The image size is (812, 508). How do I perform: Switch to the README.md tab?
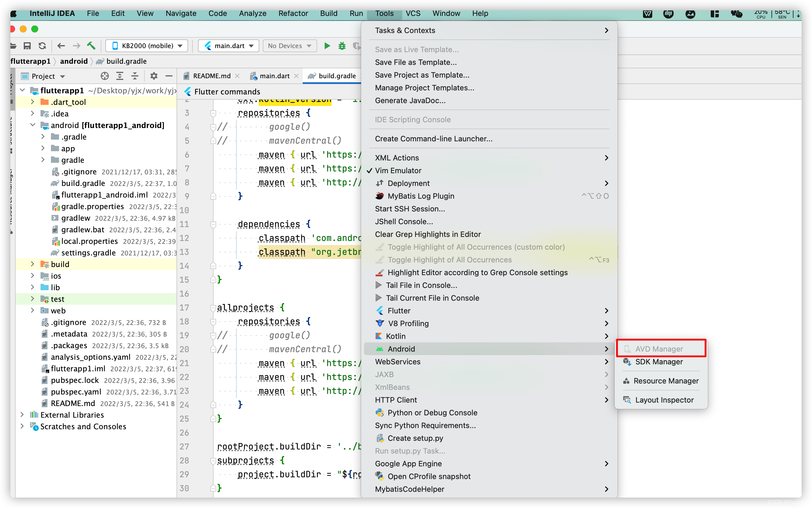click(212, 76)
